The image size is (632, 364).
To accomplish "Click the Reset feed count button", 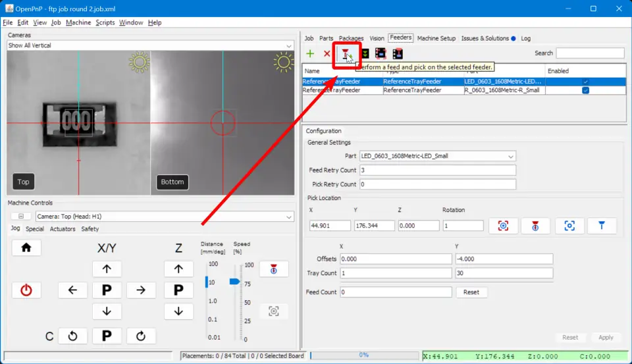I will pyautogui.click(x=471, y=292).
